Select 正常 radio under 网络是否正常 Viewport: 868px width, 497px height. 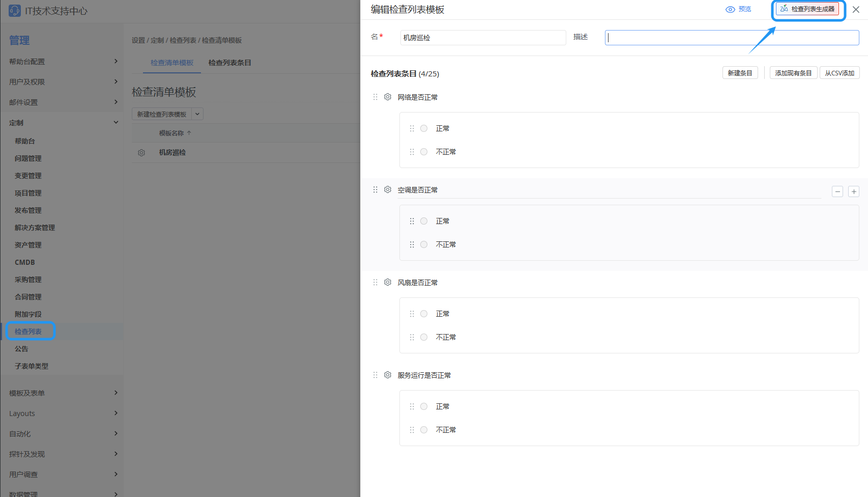pos(424,128)
